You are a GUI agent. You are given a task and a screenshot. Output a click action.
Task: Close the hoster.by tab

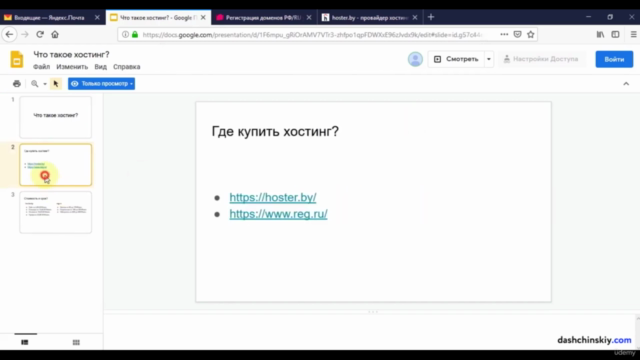pyautogui.click(x=415, y=18)
